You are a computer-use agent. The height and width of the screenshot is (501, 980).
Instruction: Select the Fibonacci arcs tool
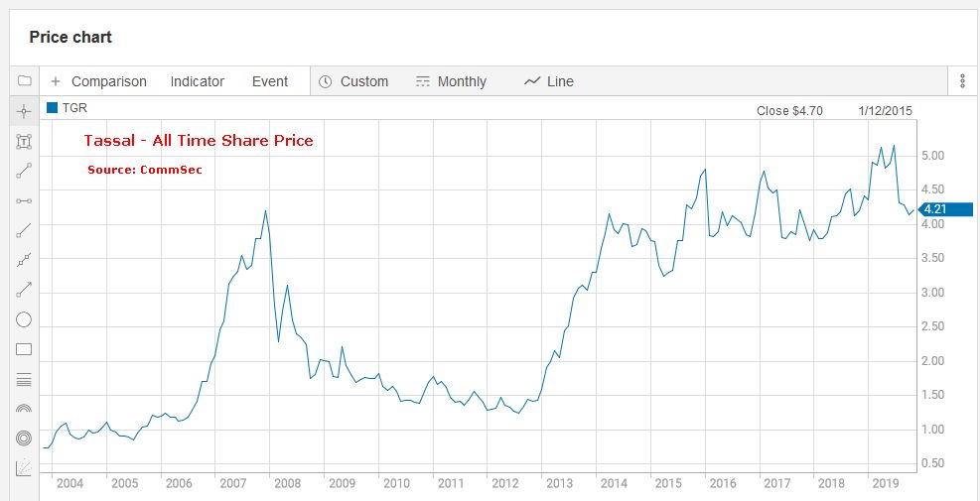tap(25, 409)
